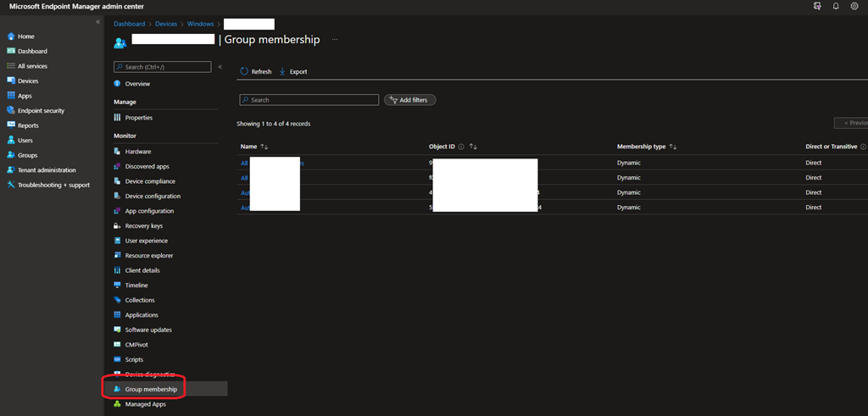Open Recovery keys lock icon item
The image size is (868, 416).
118,226
